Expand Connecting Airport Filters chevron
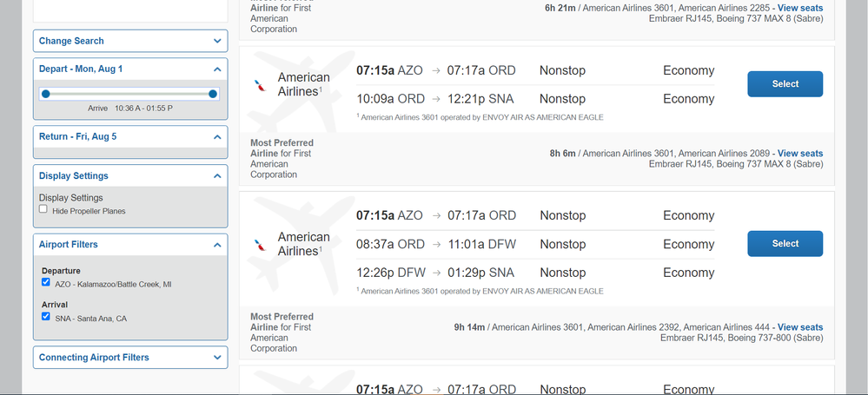The height and width of the screenshot is (395, 868). coord(217,358)
